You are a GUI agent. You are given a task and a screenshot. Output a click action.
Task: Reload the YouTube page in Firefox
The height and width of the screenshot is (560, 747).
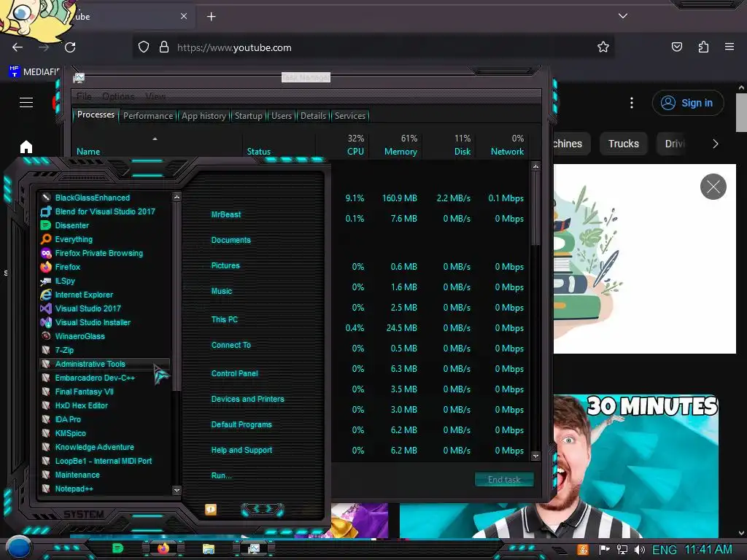(x=70, y=47)
